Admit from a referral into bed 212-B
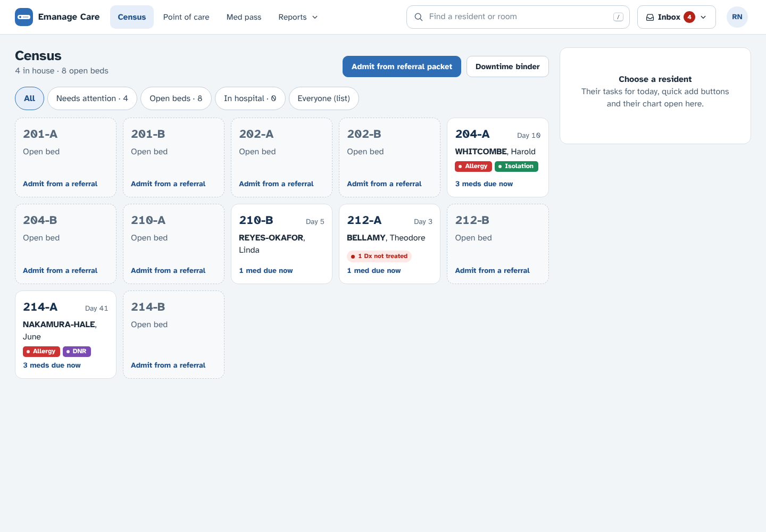The height and width of the screenshot is (532, 766). (493, 270)
